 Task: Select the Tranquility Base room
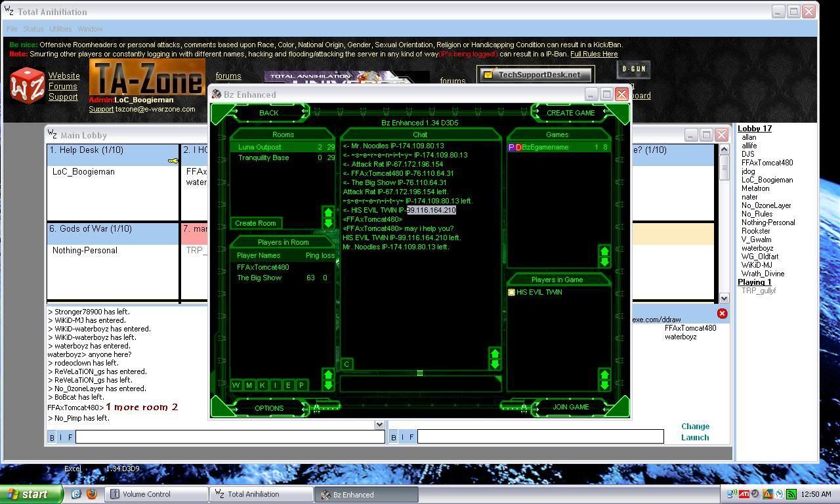point(283,158)
